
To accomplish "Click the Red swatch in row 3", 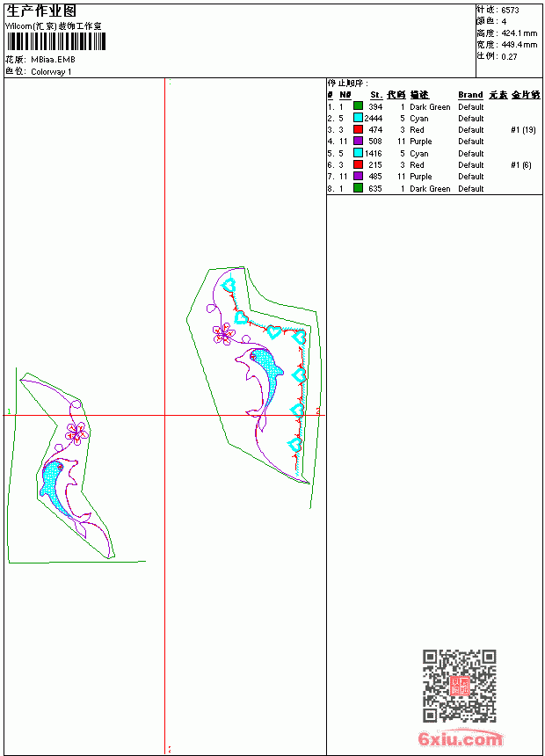I will [358, 129].
